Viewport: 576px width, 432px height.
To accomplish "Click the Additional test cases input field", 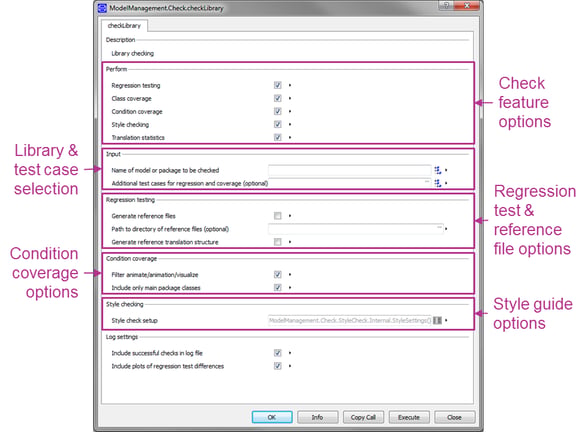I will click(350, 183).
